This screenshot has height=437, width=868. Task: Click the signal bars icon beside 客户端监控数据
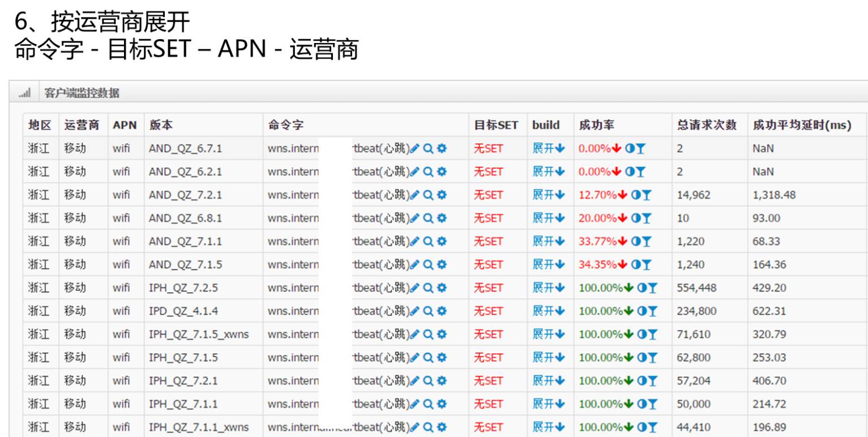tap(24, 93)
